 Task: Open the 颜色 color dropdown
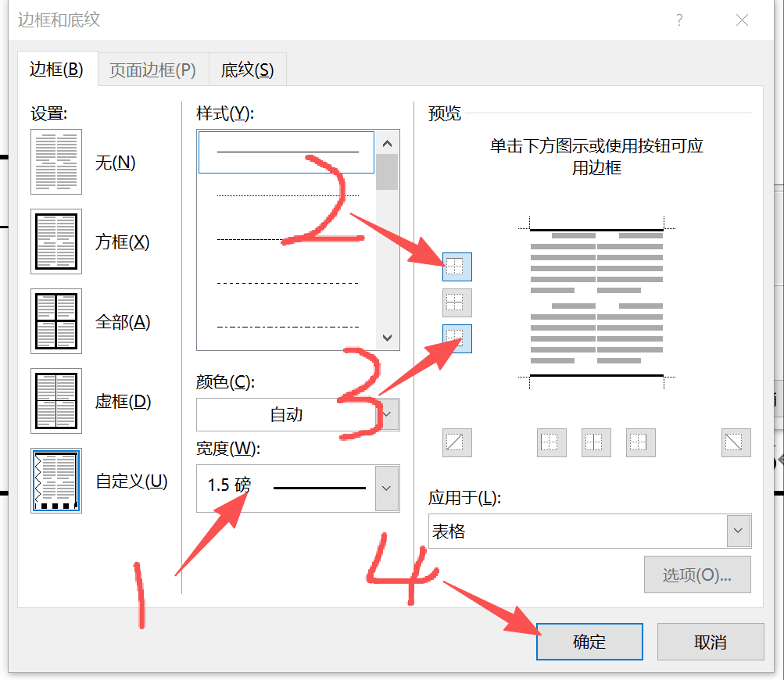pyautogui.click(x=388, y=414)
